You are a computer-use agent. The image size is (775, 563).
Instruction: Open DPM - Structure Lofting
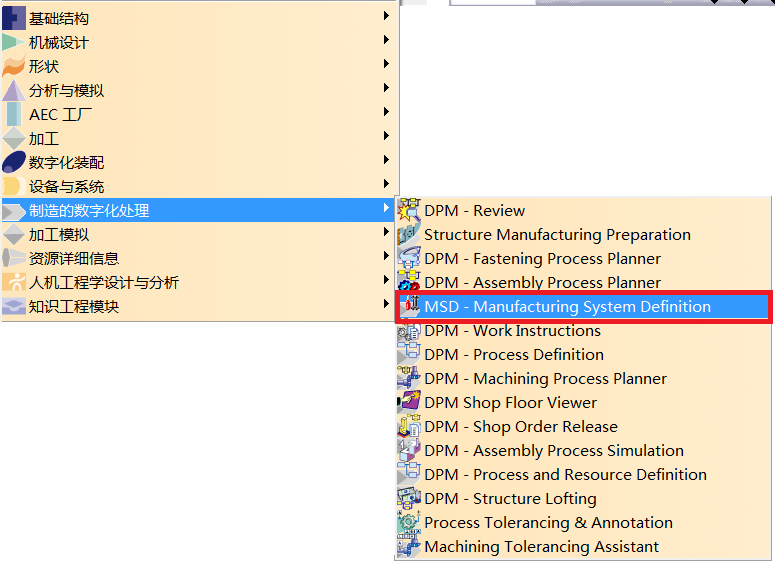(584, 498)
